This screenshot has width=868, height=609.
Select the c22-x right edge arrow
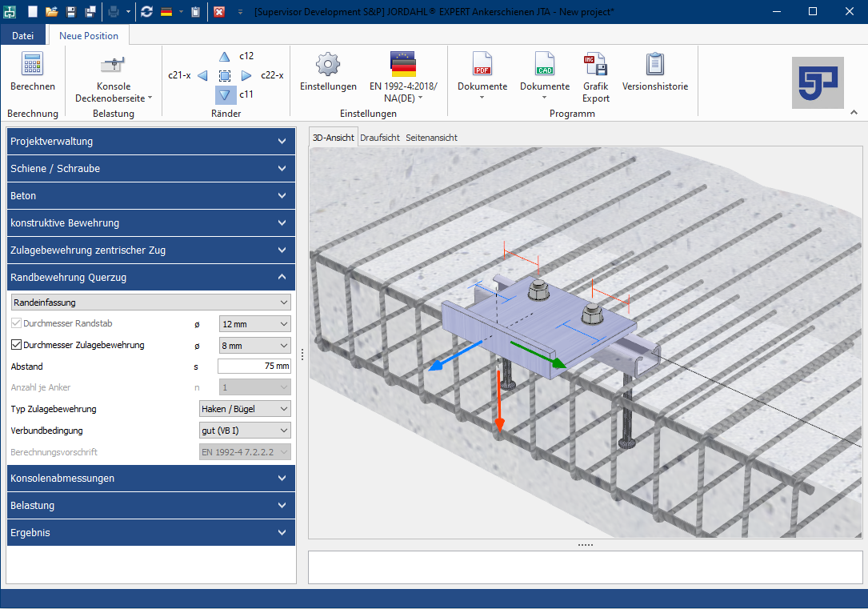click(x=246, y=75)
